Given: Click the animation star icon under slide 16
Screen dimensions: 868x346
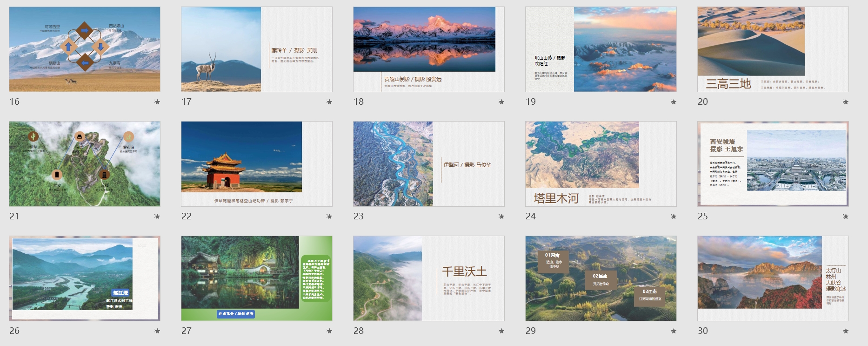Looking at the screenshot, I should 157,102.
